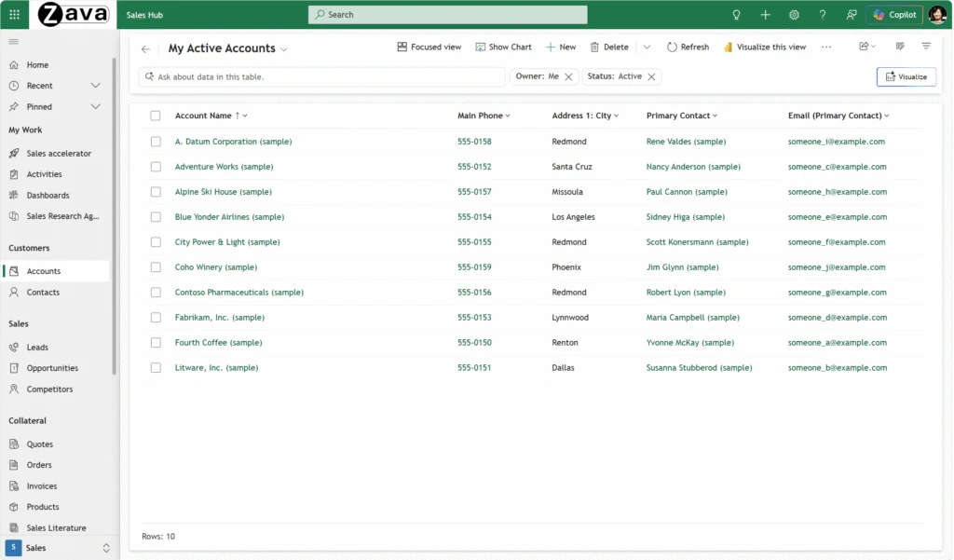954x560 pixels.
Task: Open the Address 1: City column dropdown
Action: point(617,116)
